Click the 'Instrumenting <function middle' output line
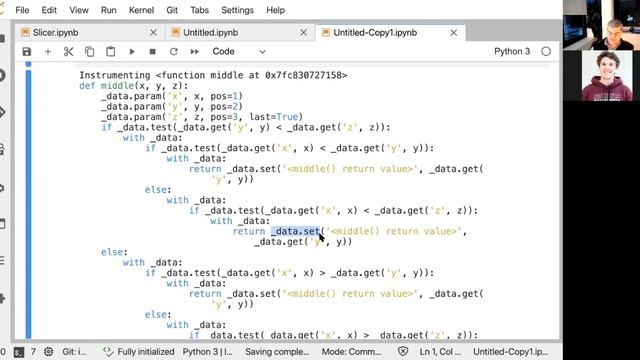Screen dimensions: 640x360 pos(213,75)
